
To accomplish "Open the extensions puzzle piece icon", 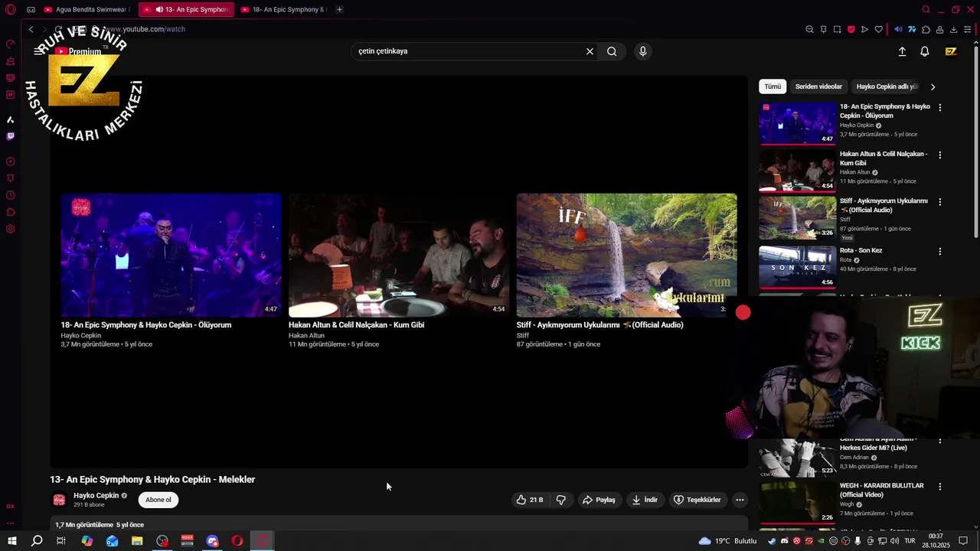I will 926,29.
